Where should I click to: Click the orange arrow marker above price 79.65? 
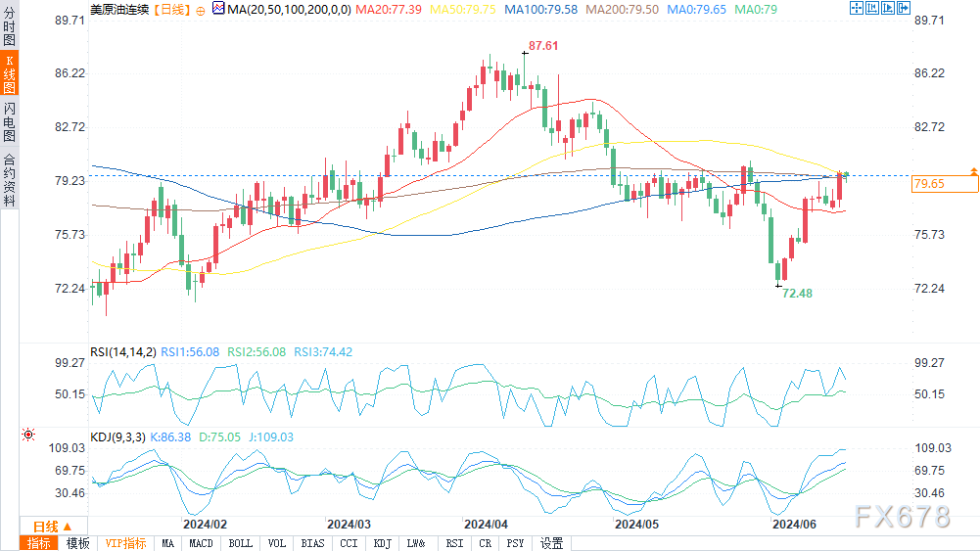pos(972,171)
